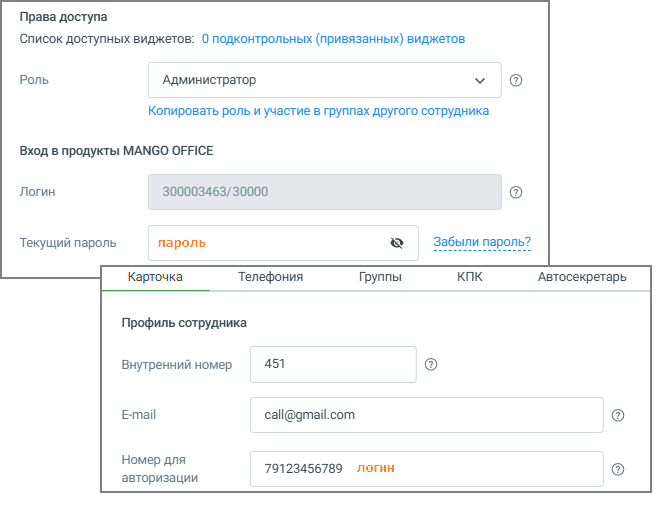The image size is (661, 506).
Task: Open help icon next to Логин field
Action: coord(516,192)
